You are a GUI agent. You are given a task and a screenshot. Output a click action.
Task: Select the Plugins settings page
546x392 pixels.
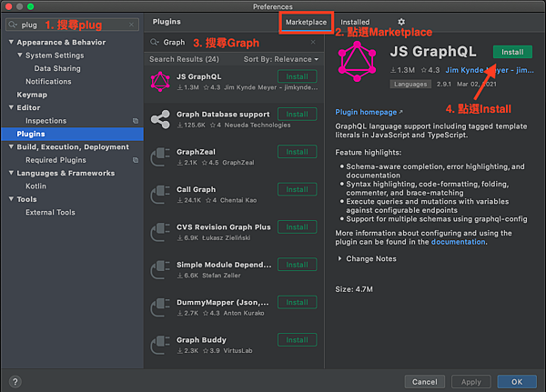point(73,134)
